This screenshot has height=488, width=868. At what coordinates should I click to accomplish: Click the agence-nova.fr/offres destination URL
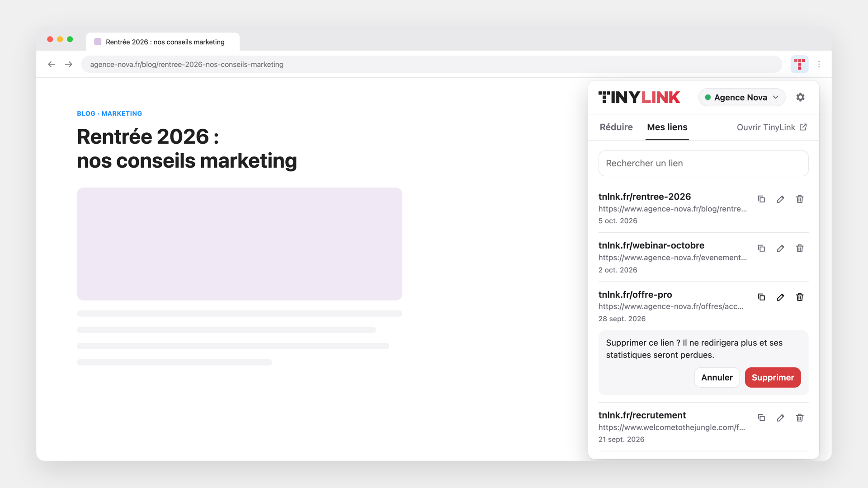pos(670,306)
